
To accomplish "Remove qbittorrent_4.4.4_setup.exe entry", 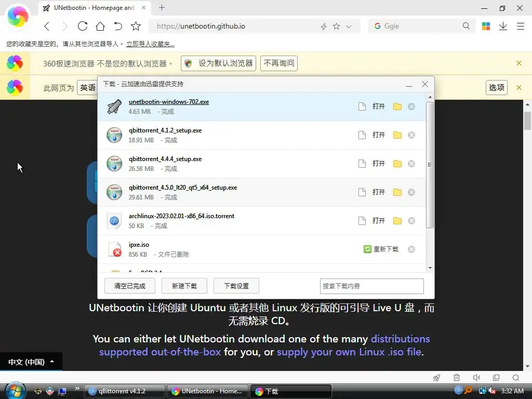I will (411, 164).
